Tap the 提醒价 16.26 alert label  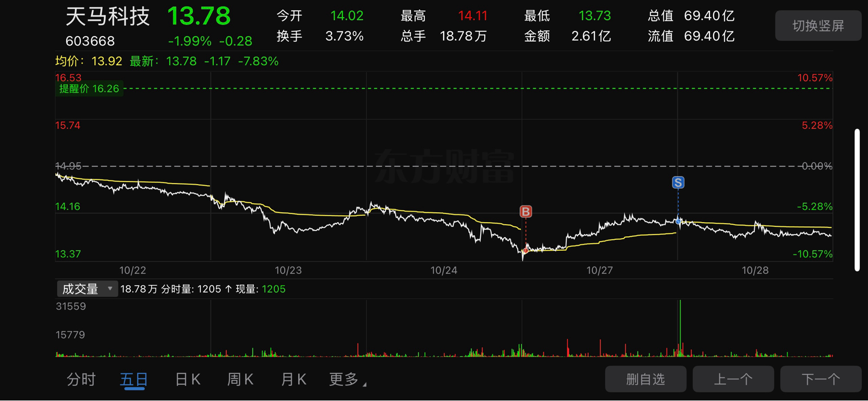coord(89,89)
